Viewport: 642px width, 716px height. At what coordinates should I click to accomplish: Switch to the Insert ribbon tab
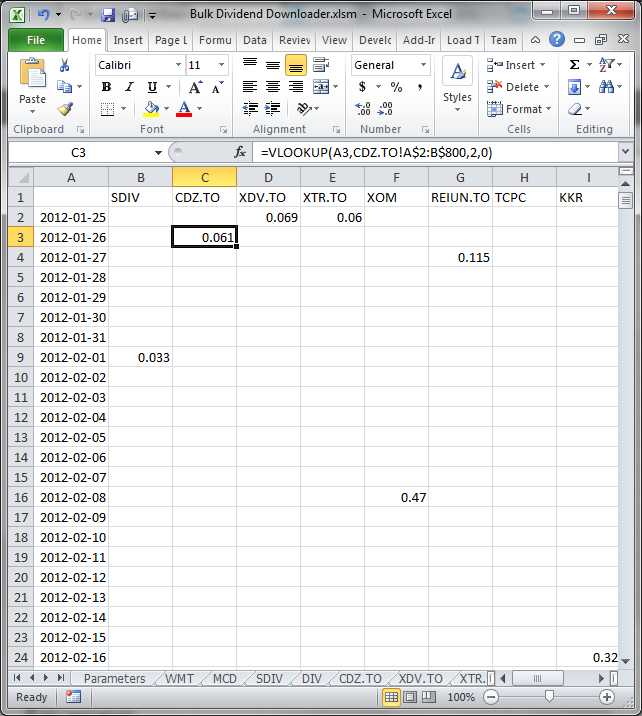click(127, 40)
